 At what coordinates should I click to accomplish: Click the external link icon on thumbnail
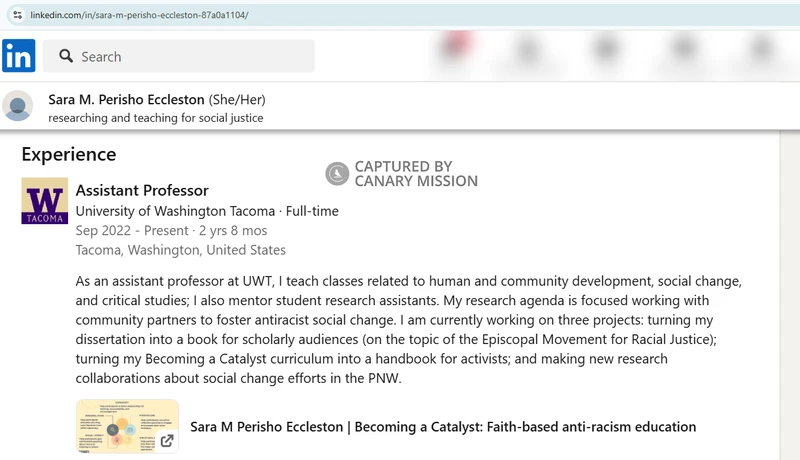[x=167, y=440]
